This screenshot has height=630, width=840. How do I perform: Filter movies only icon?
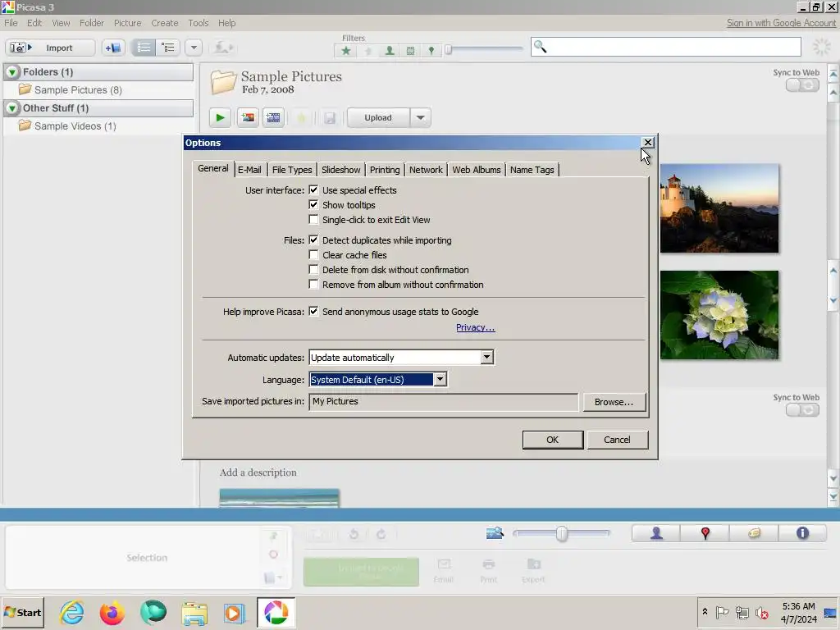click(x=410, y=50)
